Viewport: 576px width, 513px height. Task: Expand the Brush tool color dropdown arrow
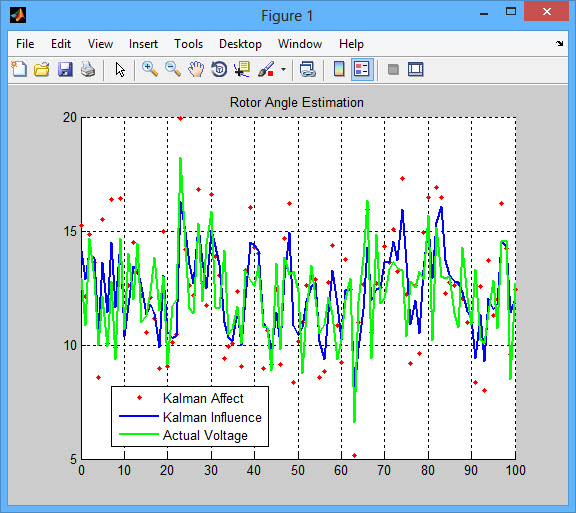click(x=283, y=69)
